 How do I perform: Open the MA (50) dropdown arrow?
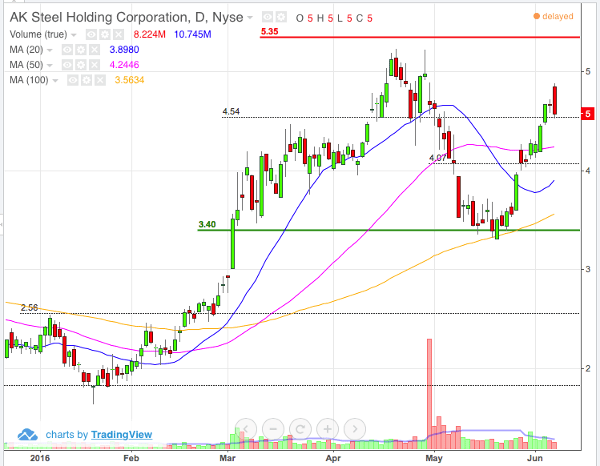[x=49, y=65]
